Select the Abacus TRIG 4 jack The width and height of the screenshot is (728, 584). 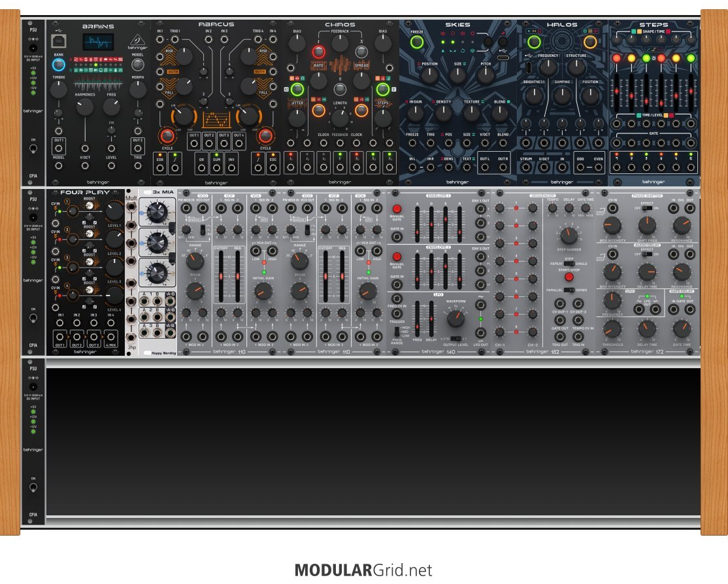tap(258, 39)
